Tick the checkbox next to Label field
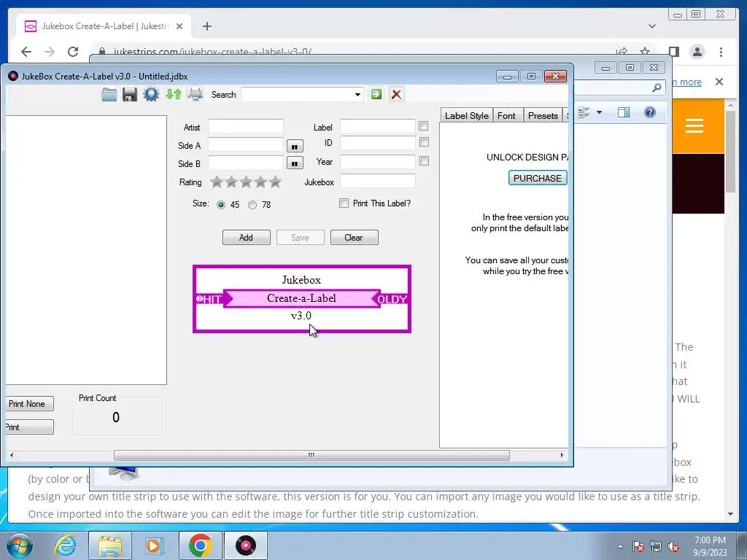747x560 pixels. tap(424, 125)
